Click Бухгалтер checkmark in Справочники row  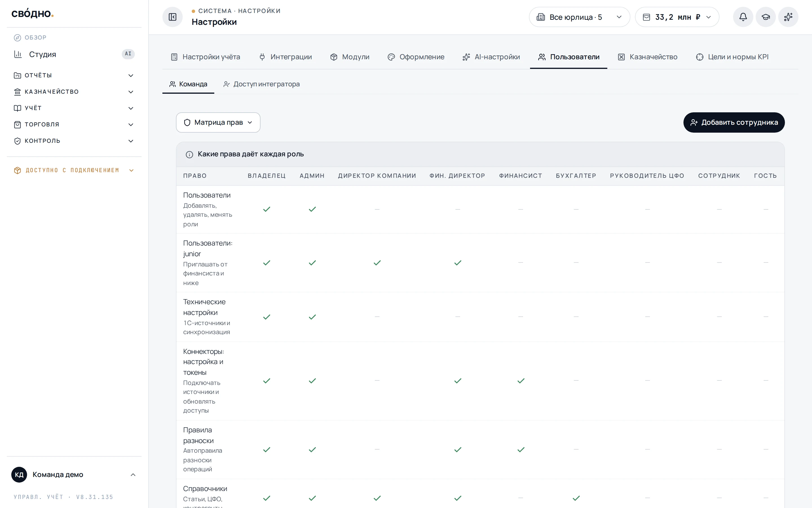(576, 498)
